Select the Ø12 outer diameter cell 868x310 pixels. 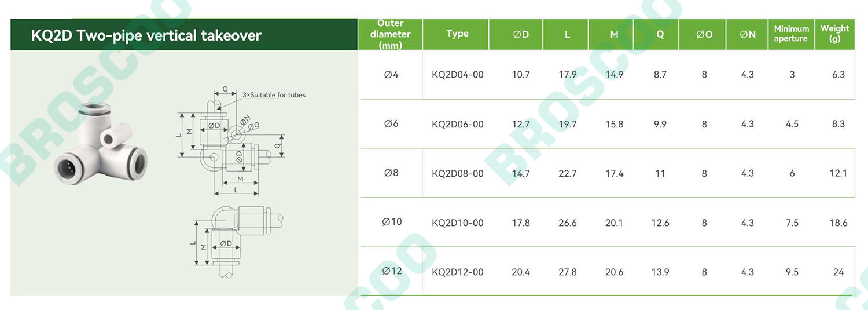[392, 271]
